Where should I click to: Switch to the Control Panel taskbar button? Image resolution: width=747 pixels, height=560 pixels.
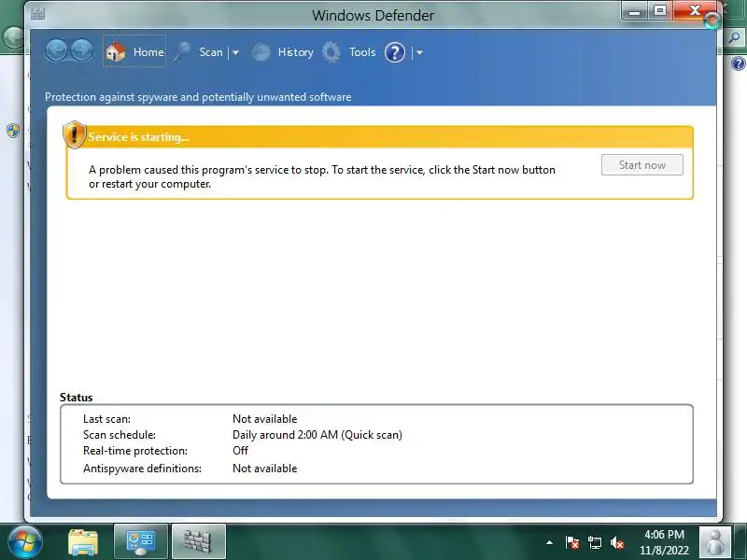pyautogui.click(x=141, y=542)
